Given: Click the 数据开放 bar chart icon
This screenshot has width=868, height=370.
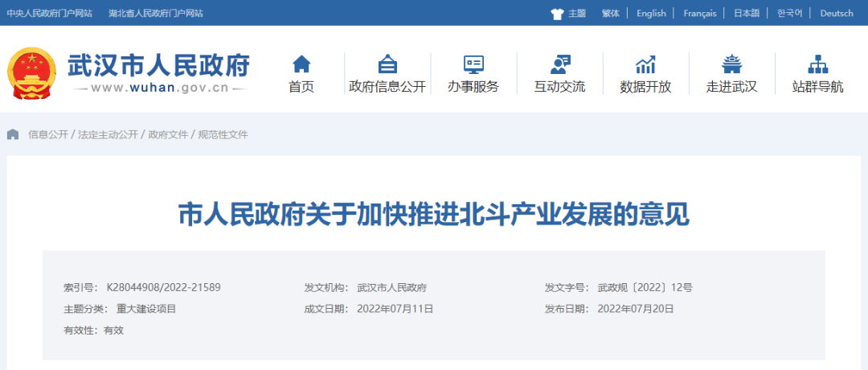Looking at the screenshot, I should pos(645,64).
